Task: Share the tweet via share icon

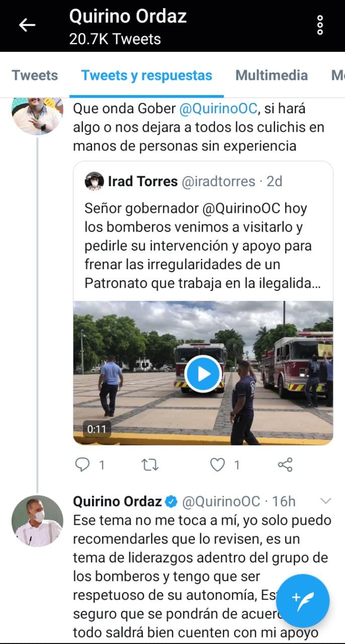Action: tap(285, 464)
